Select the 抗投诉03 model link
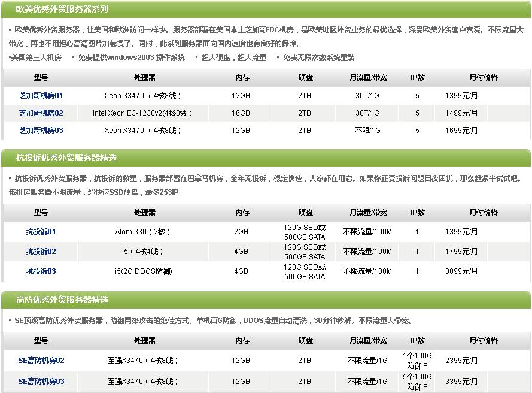 41,271
